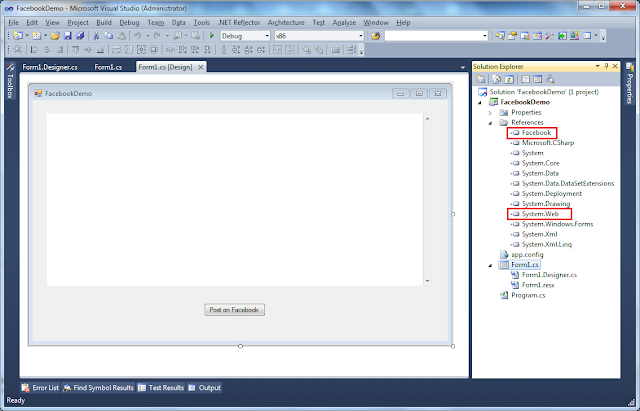Click the scroll down arrow of the form textbox
Screen dimensions: 640x411
[427, 281]
